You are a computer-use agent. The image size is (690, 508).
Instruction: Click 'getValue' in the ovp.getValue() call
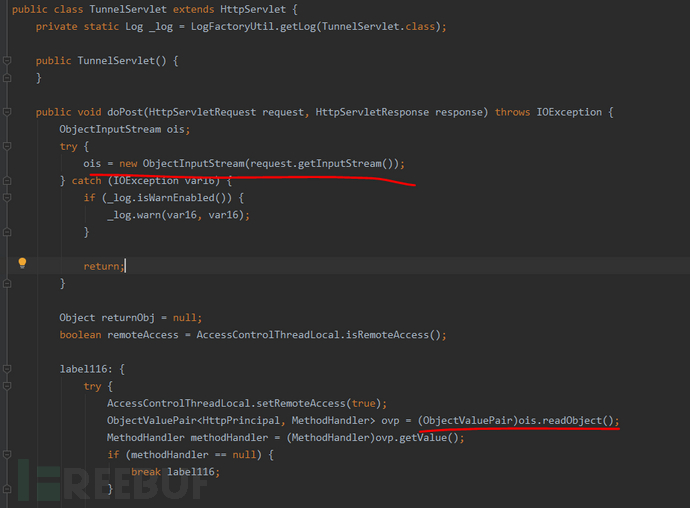(x=423, y=438)
